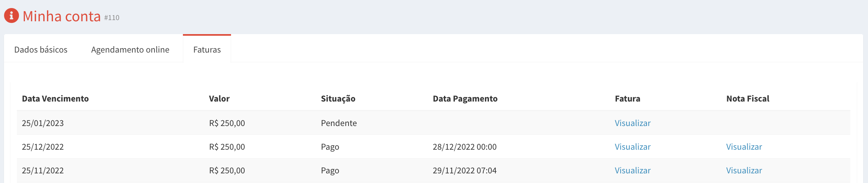Select the 28/12/2022 00:00 payment date cell
The height and width of the screenshot is (183, 868).
[464, 146]
